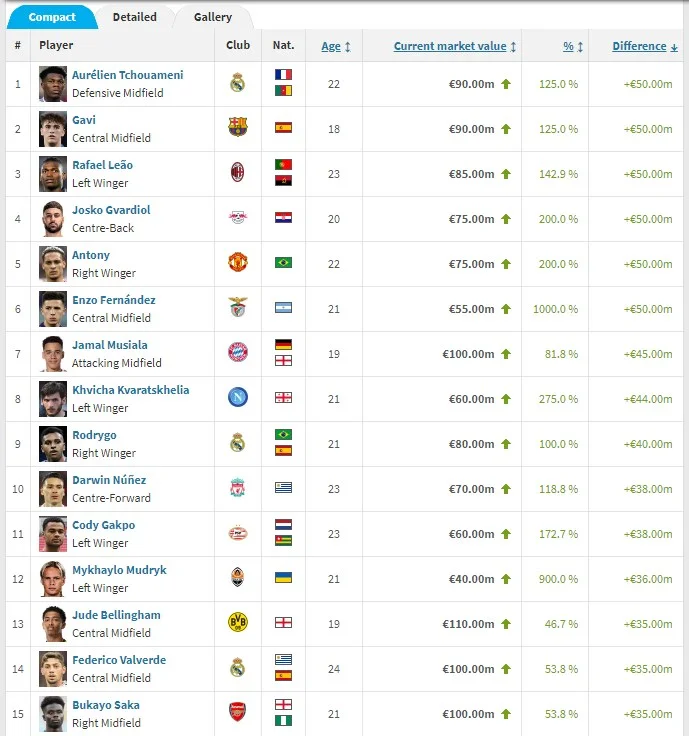Screen dimensions: 689x736
Task: Click the FC Barcelona crest beside Gavi
Action: (x=237, y=128)
